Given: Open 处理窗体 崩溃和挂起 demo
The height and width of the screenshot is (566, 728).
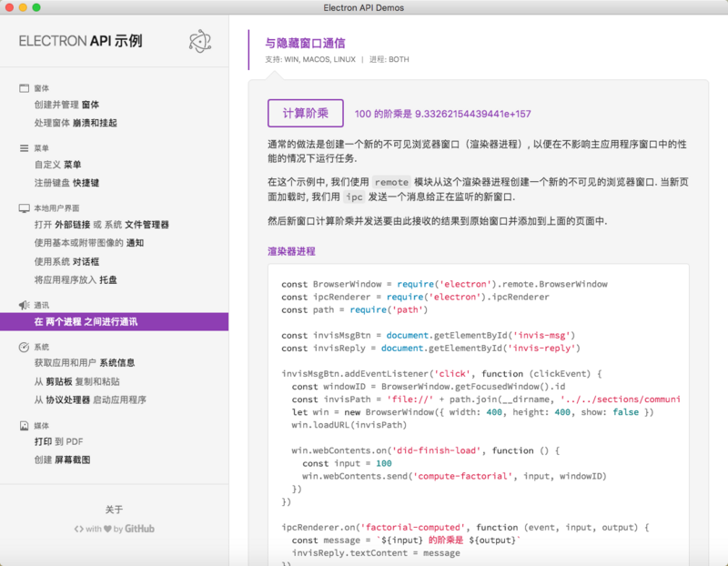Looking at the screenshot, I should (x=76, y=123).
